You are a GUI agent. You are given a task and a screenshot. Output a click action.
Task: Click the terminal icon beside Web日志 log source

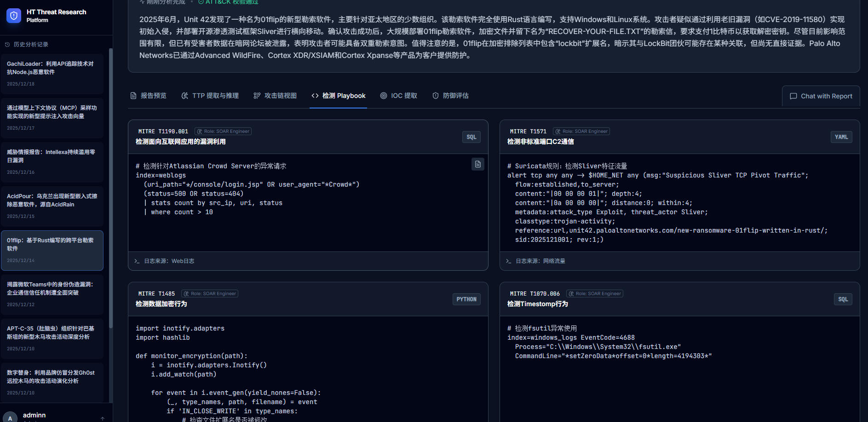(x=137, y=261)
